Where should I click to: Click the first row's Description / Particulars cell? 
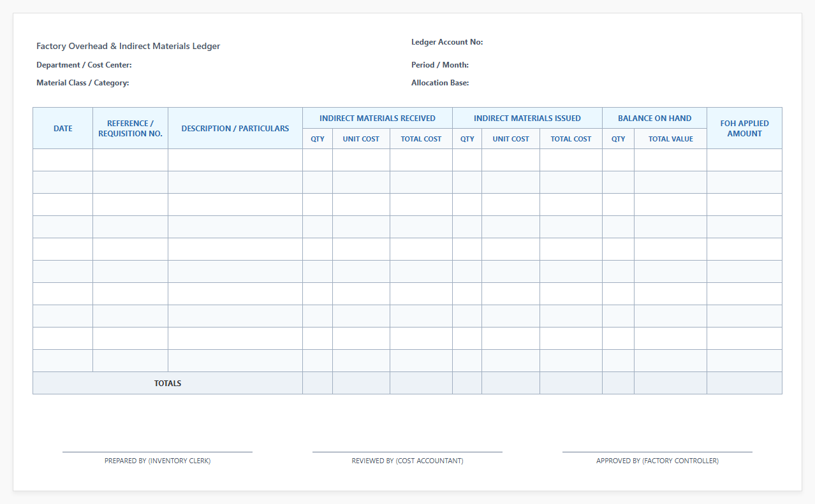tap(235, 160)
